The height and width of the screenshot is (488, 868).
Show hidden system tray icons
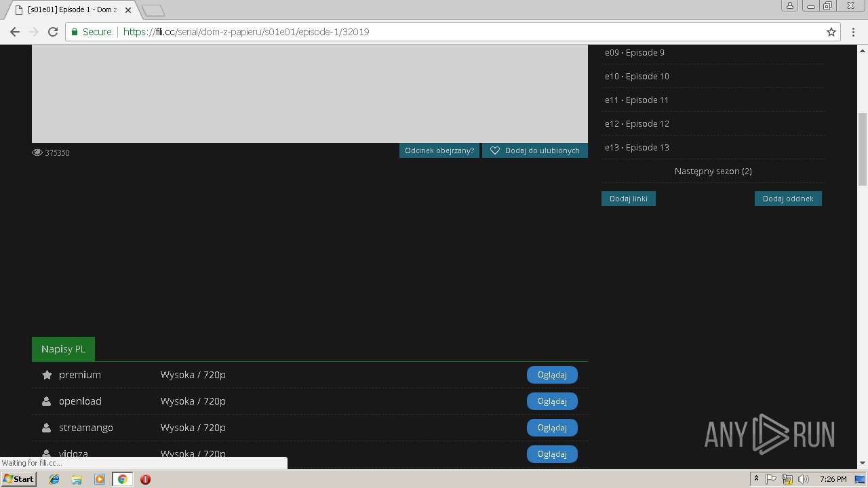756,479
